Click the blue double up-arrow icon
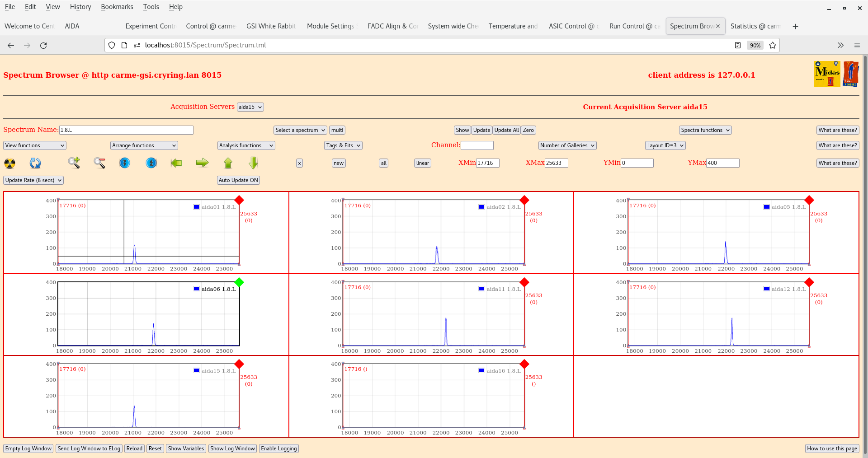 pos(151,163)
